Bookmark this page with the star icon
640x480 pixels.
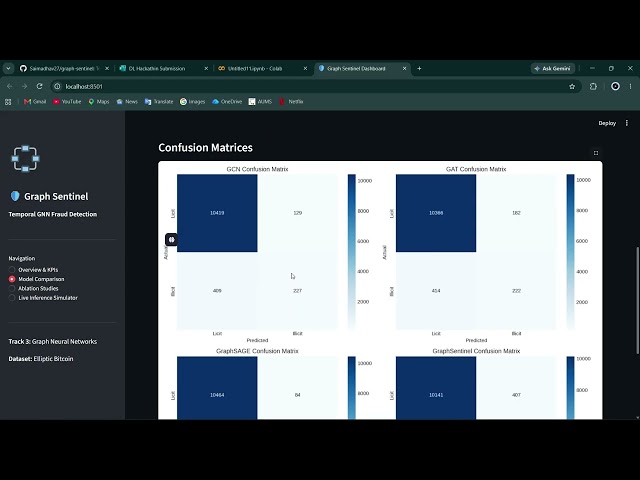pos(572,87)
